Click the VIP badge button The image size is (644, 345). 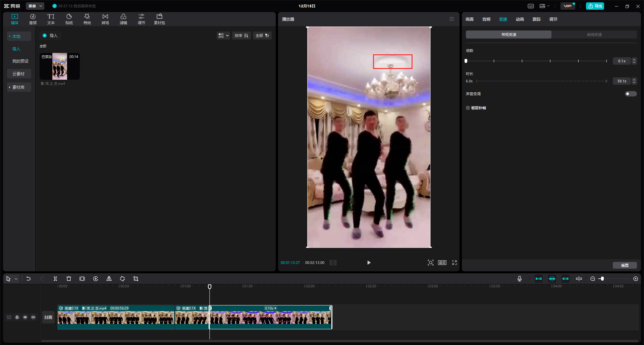pos(568,6)
